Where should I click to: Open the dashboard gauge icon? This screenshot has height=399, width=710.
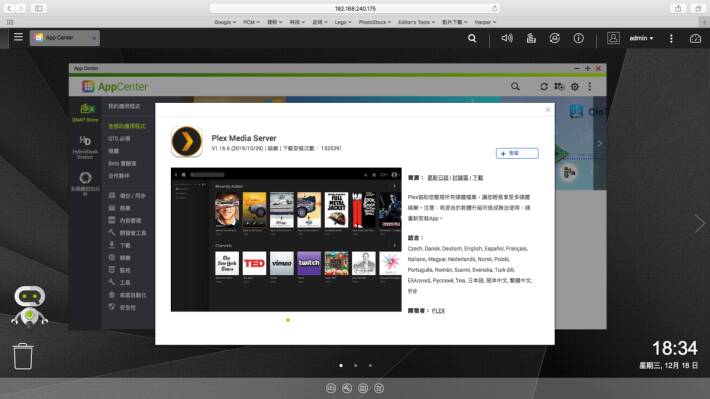click(x=695, y=38)
